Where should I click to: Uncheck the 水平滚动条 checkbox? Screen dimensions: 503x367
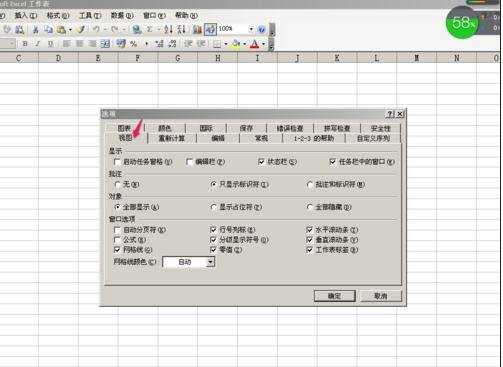click(309, 230)
